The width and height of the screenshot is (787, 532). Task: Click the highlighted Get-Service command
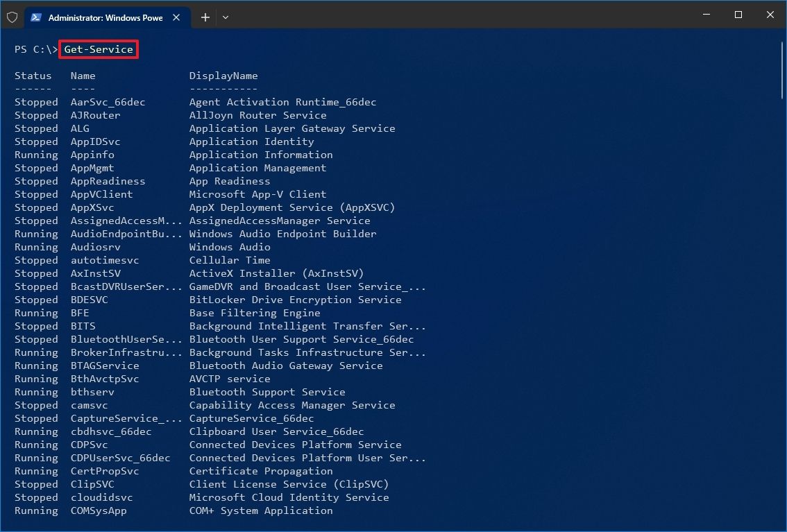[98, 49]
